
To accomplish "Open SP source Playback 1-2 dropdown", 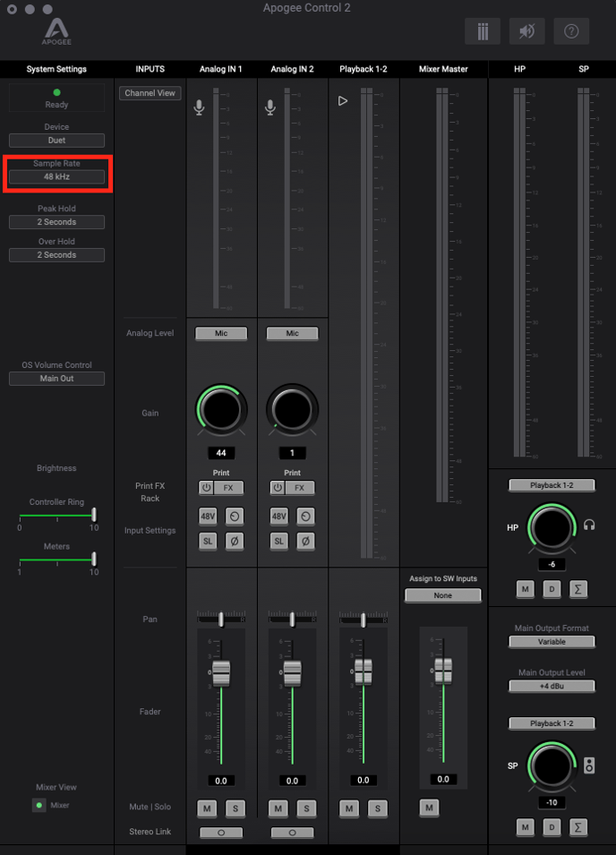I will click(552, 723).
